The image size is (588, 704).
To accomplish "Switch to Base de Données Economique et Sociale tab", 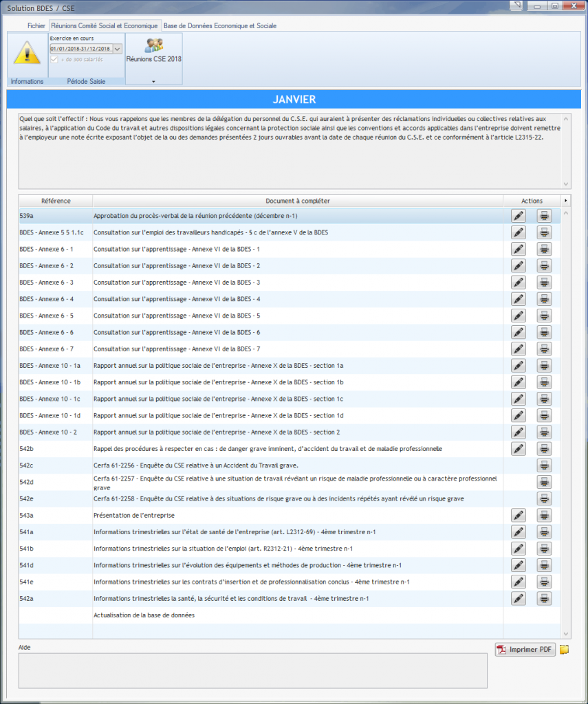I will pyautogui.click(x=219, y=25).
